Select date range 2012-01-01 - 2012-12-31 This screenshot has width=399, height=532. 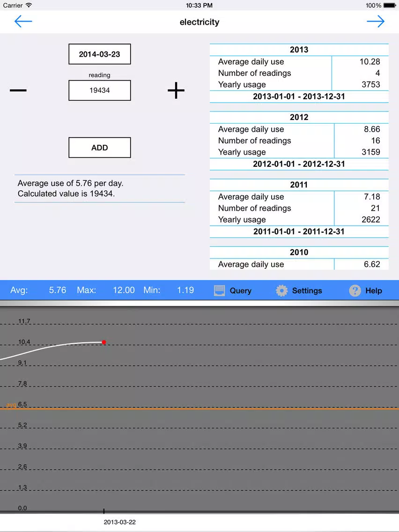coord(299,164)
